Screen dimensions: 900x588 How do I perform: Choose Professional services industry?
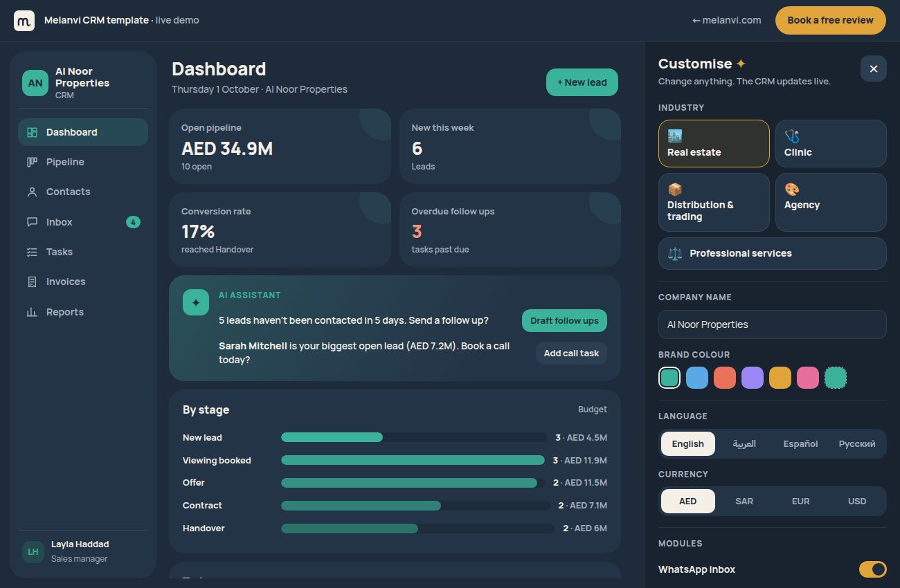coord(773,253)
